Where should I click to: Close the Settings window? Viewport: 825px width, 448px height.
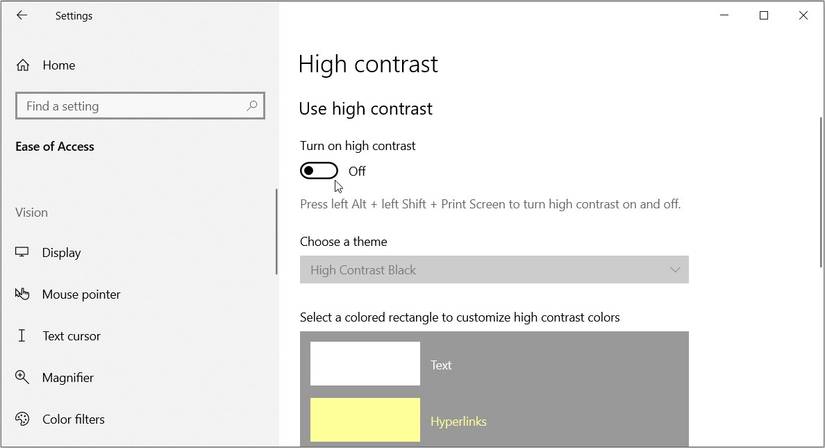pos(803,15)
